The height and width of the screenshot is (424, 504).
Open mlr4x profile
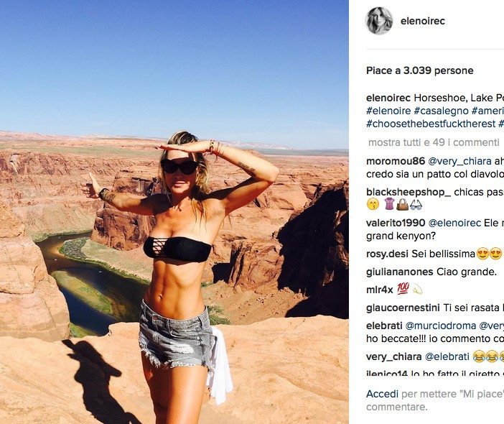click(x=380, y=290)
